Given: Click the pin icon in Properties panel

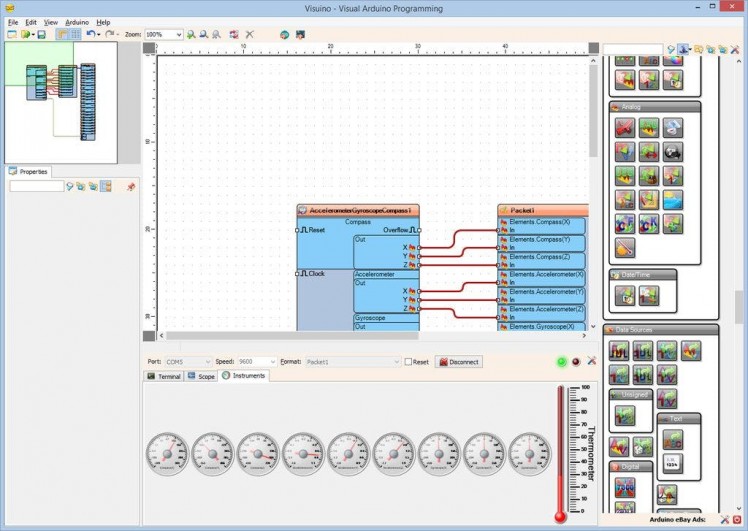Looking at the screenshot, I should coord(131,186).
